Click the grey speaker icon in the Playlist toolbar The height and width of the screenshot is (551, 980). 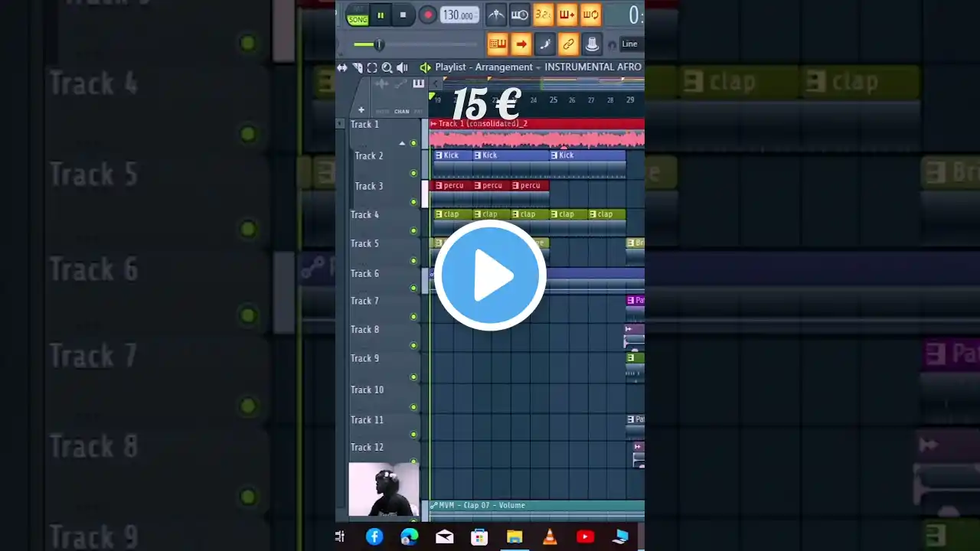402,67
